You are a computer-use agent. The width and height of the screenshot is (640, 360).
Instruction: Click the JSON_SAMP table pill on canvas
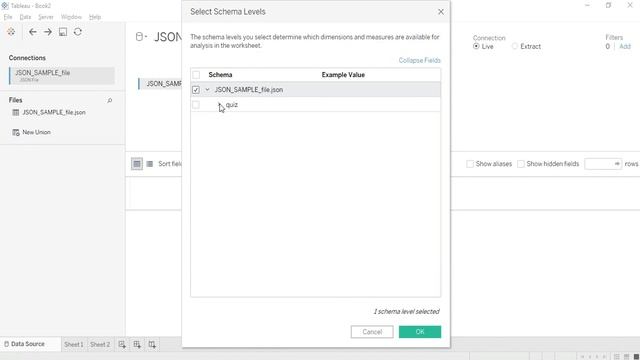pyautogui.click(x=160, y=84)
